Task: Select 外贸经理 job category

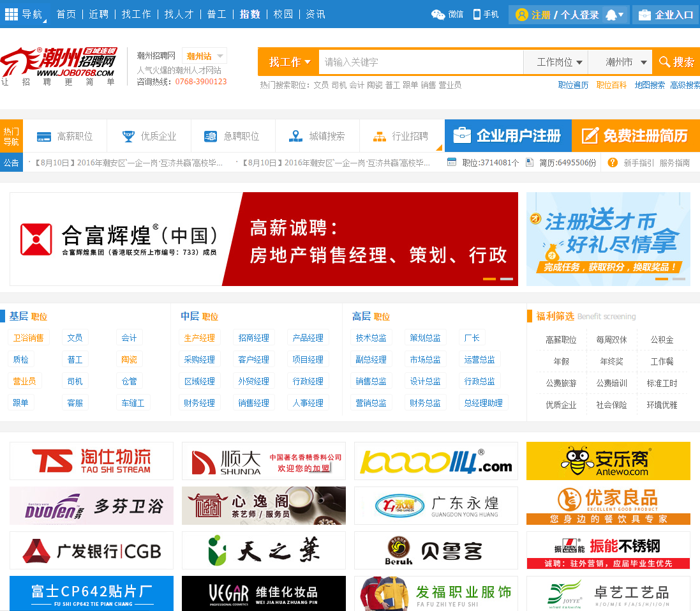Action: coord(253,381)
